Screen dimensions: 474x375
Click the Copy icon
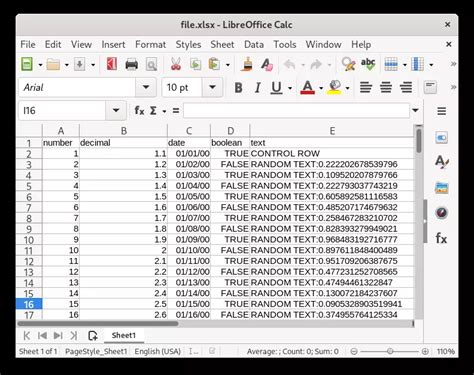[195, 64]
